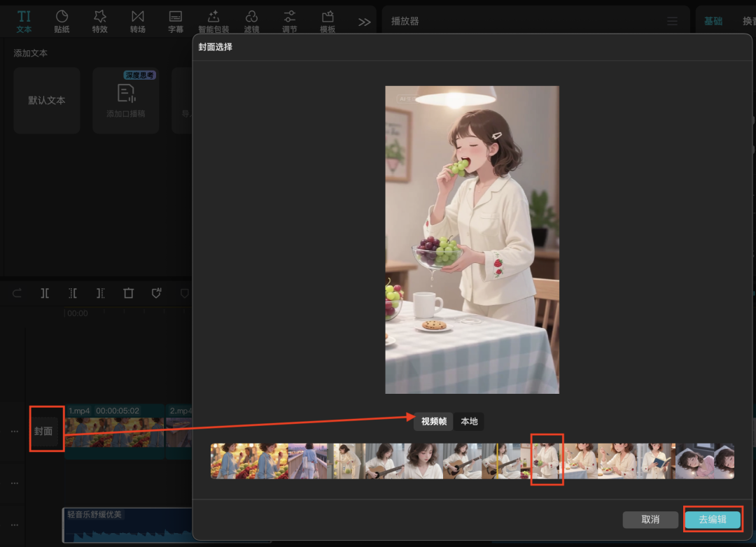This screenshot has width=756, height=547.
Task: Click the 取消 cancel button
Action: [650, 520]
